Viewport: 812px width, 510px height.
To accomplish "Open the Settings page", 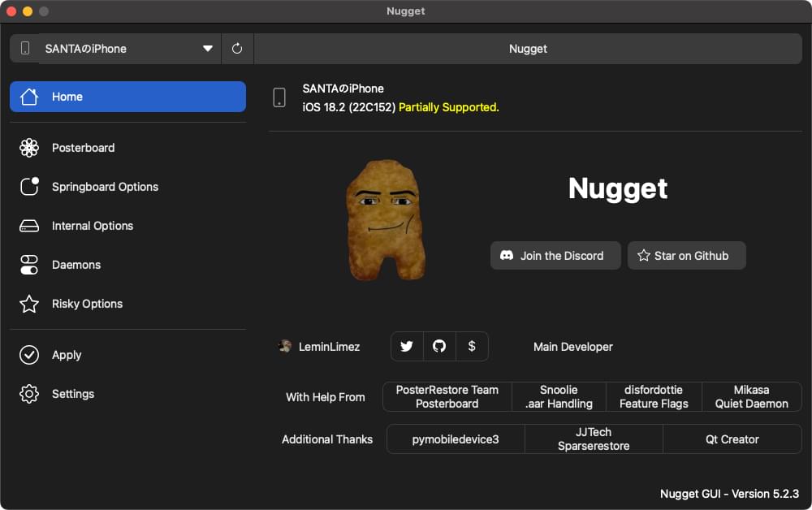I will click(127, 394).
